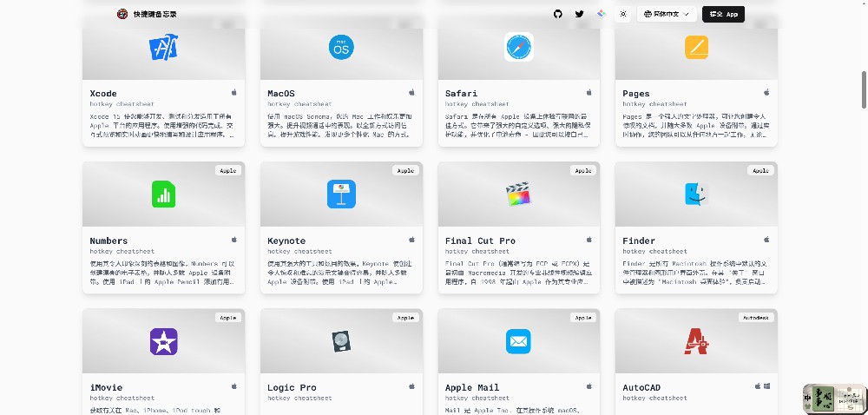
Task: Click Apple platform icon on Finder card
Action: pos(766,240)
